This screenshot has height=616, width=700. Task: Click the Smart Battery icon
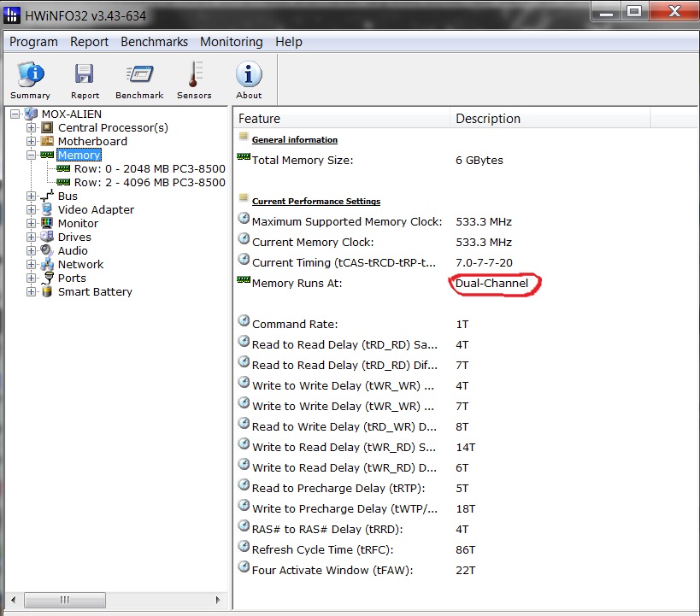pyautogui.click(x=47, y=292)
